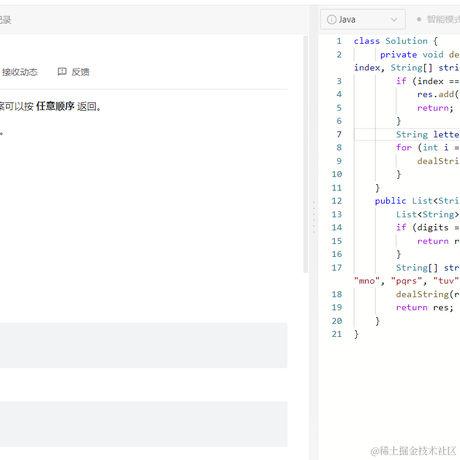460x460 pixels.
Task: Open the Java language dropdown
Action: pyautogui.click(x=363, y=20)
